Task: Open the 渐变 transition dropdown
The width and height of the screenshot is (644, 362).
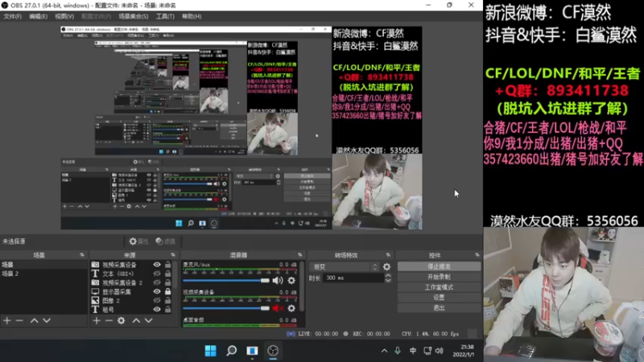Action: tap(345, 267)
